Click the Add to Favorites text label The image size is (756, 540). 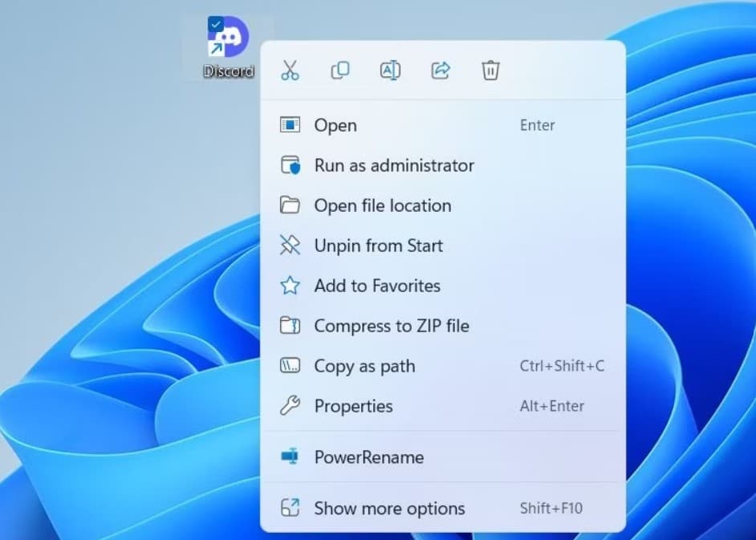click(377, 286)
